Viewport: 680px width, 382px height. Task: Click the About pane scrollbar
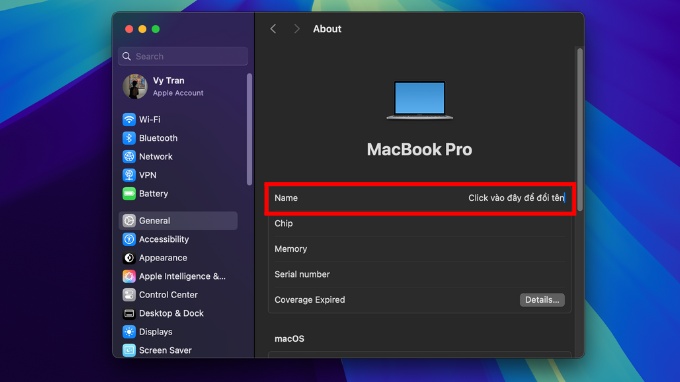click(580, 129)
